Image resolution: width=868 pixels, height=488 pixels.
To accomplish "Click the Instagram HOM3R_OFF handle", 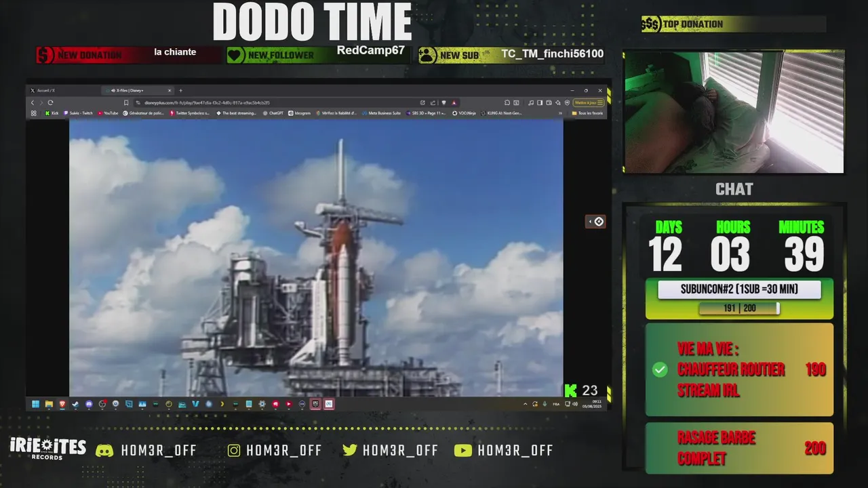I will [x=283, y=451].
